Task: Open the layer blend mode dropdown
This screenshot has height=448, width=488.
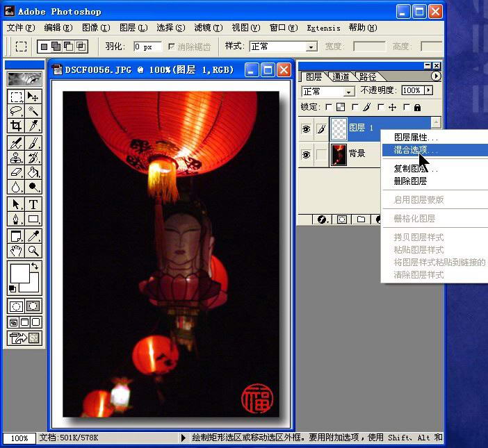Action: (329, 91)
